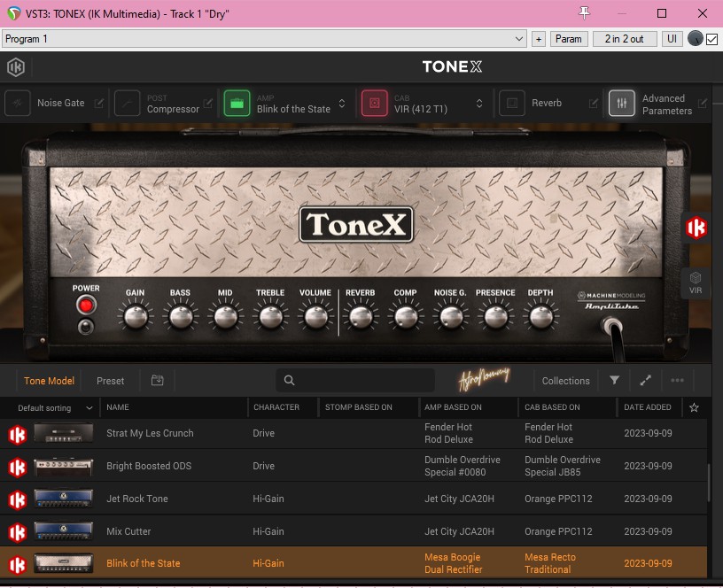
Task: Select Bright Boosted ODS tone model
Action: coord(354,466)
